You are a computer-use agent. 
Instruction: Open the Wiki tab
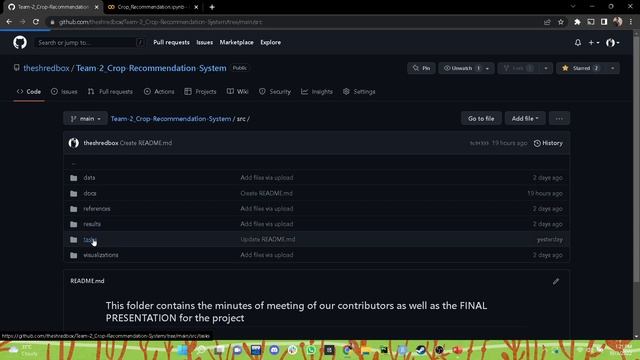pos(238,91)
